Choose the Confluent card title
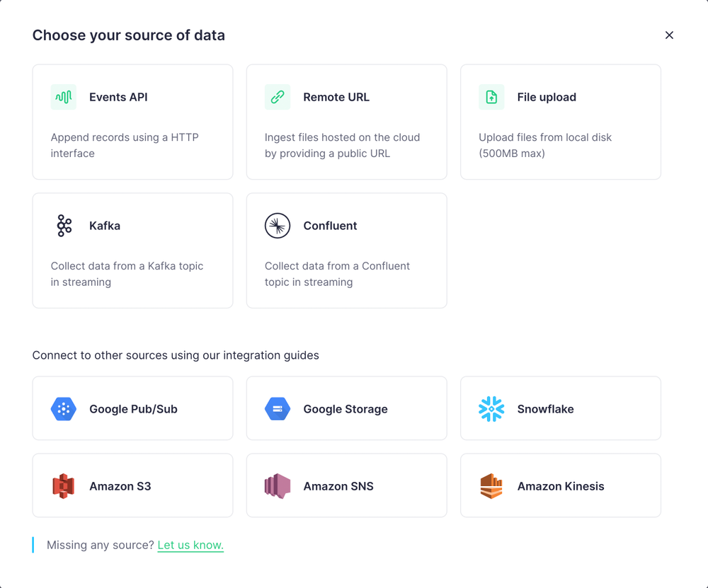 (330, 226)
